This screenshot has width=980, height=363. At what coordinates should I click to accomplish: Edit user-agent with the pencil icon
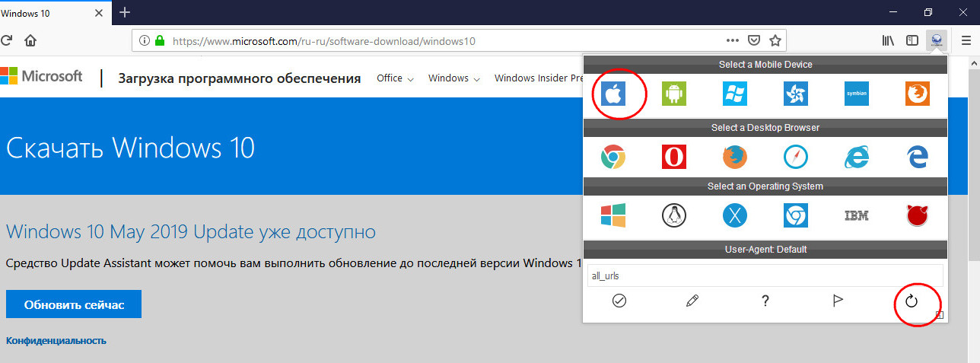pos(692,301)
